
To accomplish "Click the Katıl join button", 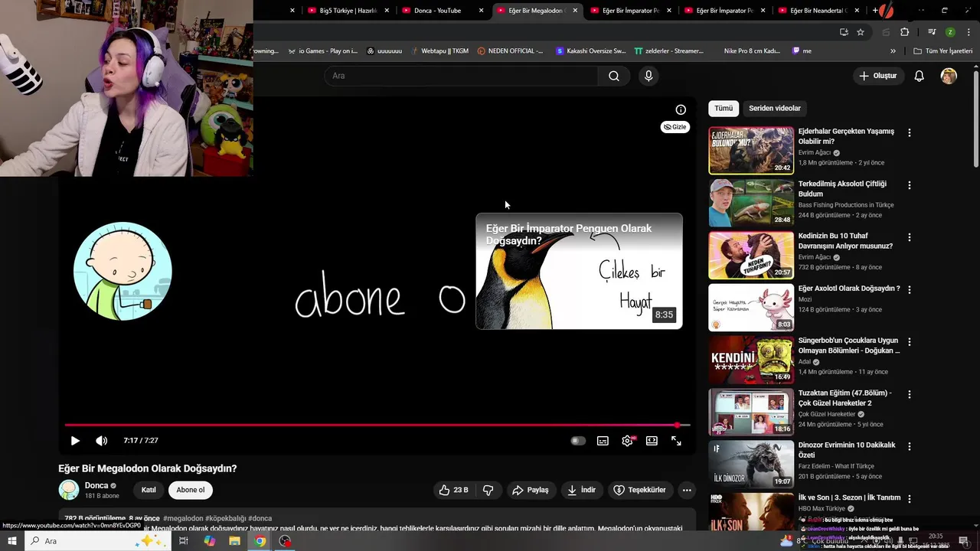I will click(x=149, y=490).
